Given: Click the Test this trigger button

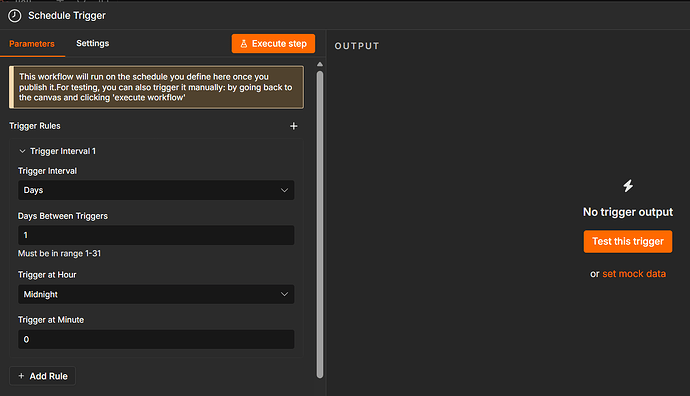Looking at the screenshot, I should point(628,242).
